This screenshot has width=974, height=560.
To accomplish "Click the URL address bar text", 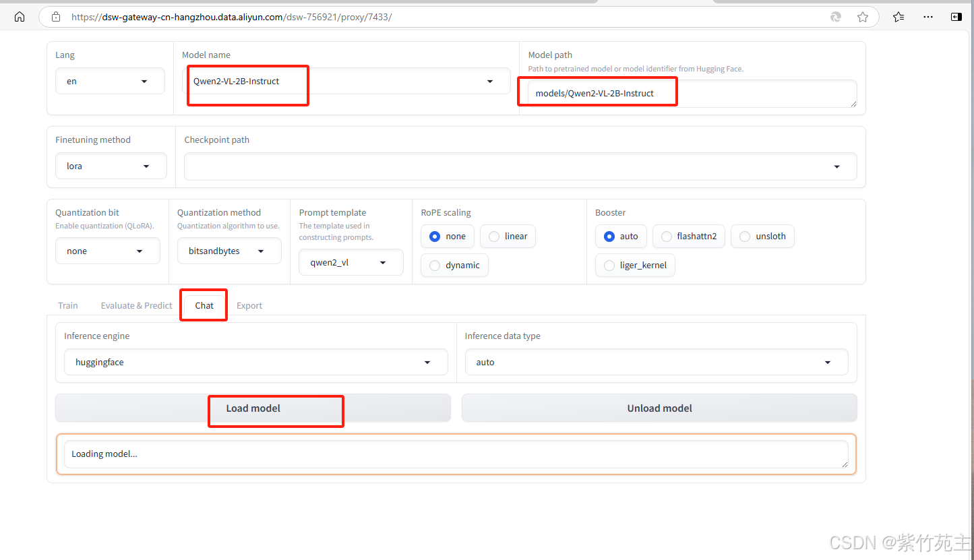I will (x=231, y=17).
